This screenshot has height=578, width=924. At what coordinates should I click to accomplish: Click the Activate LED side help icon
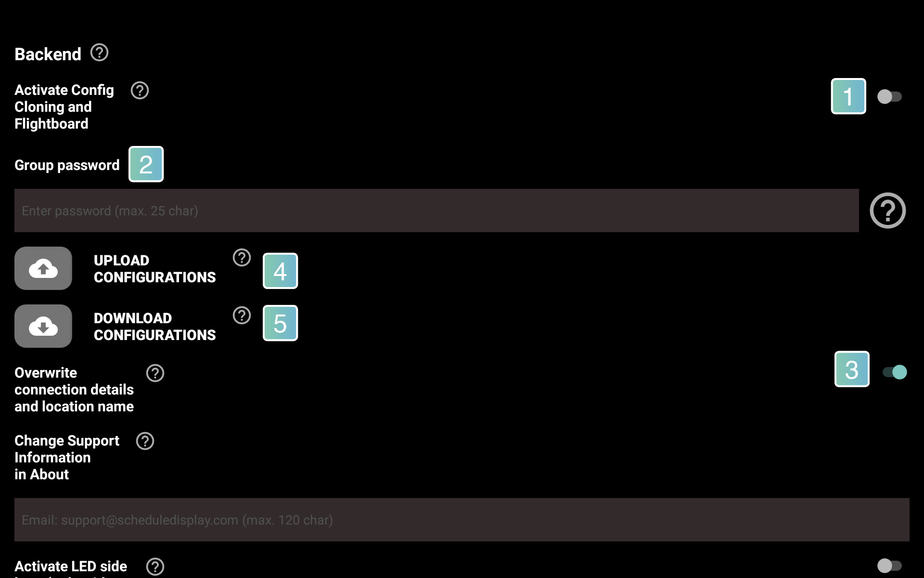coord(155,566)
